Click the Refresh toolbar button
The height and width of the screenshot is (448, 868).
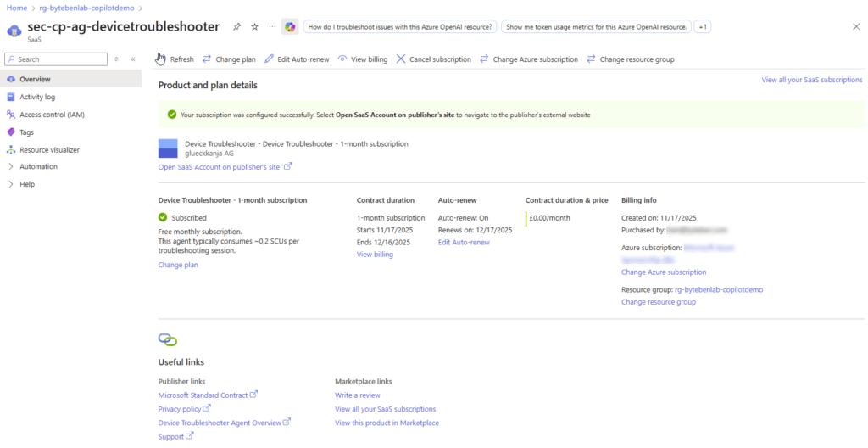(x=175, y=59)
